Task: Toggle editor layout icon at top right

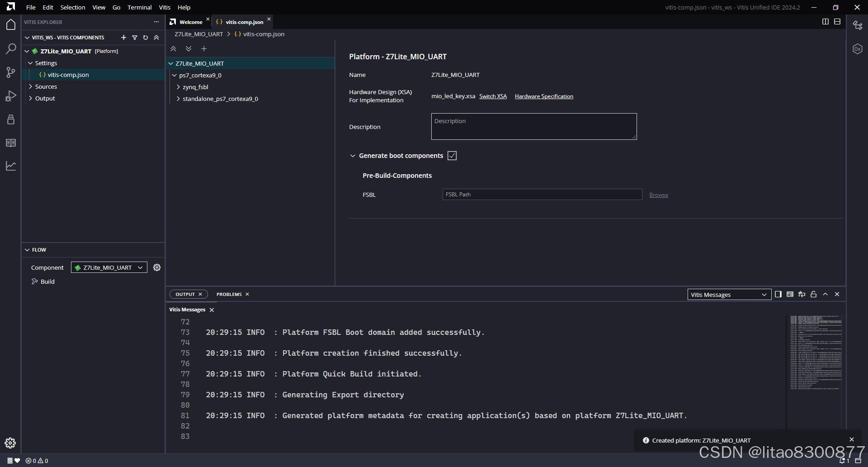Action: pos(837,22)
